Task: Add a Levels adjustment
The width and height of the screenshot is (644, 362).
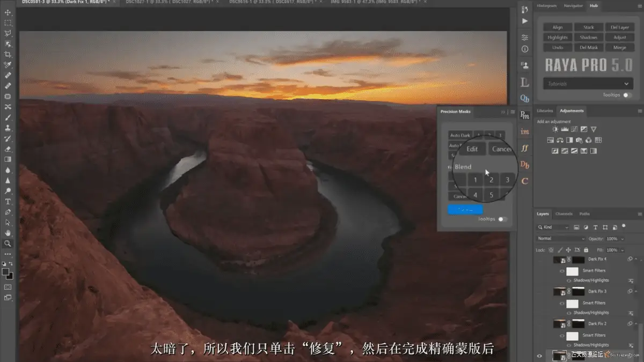Action: pyautogui.click(x=565, y=129)
